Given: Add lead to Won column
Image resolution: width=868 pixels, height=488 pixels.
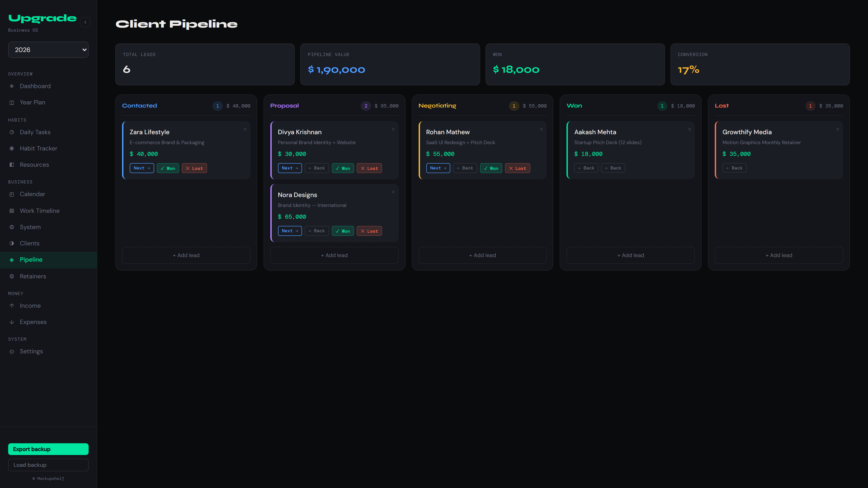Looking at the screenshot, I should (x=630, y=255).
